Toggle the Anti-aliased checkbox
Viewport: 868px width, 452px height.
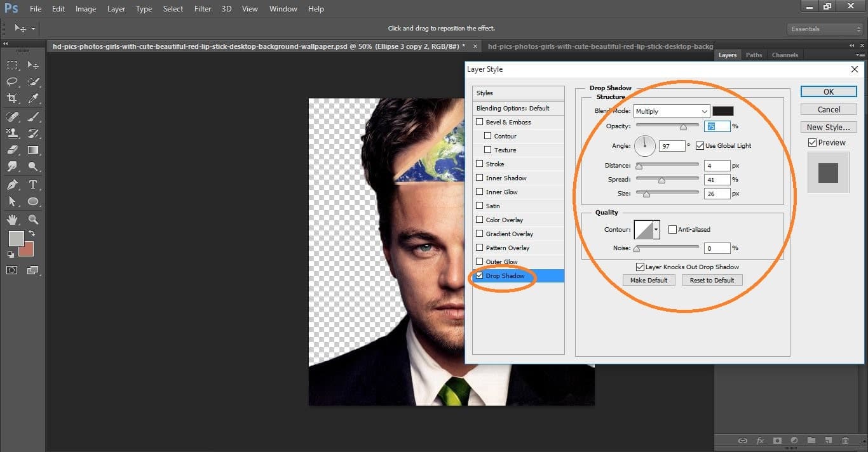point(672,229)
